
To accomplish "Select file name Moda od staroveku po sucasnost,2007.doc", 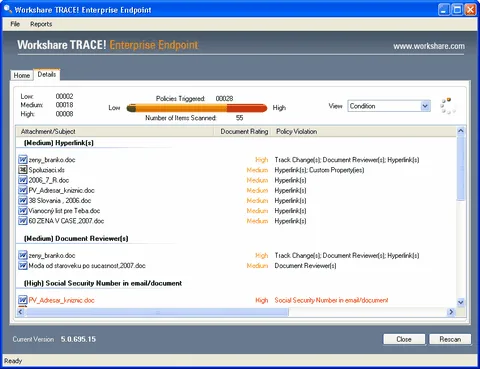I will point(87,266).
